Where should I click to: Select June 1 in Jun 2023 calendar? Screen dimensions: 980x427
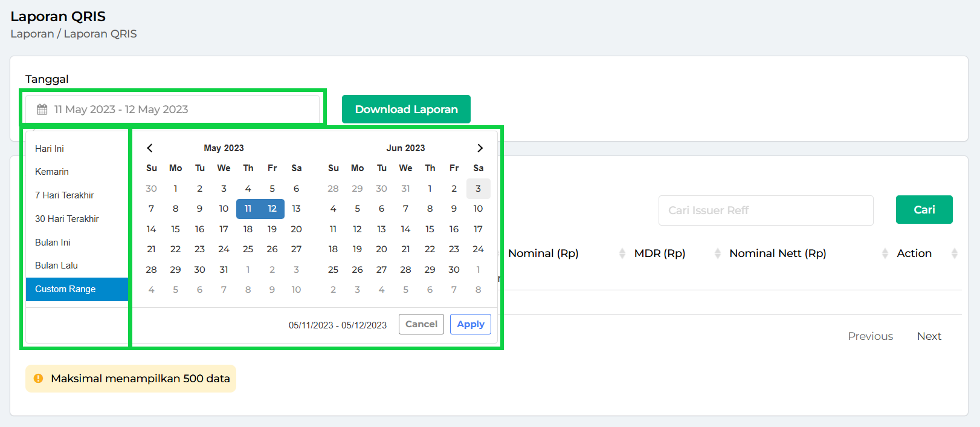430,189
